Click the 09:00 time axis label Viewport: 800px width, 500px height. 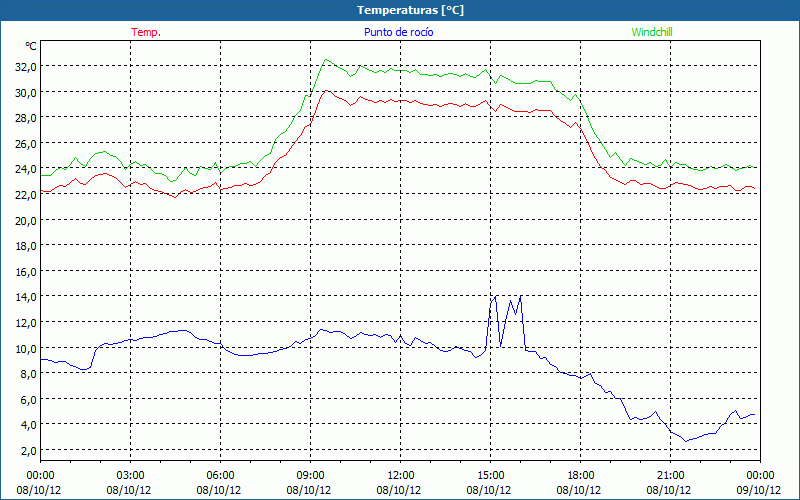pos(310,476)
